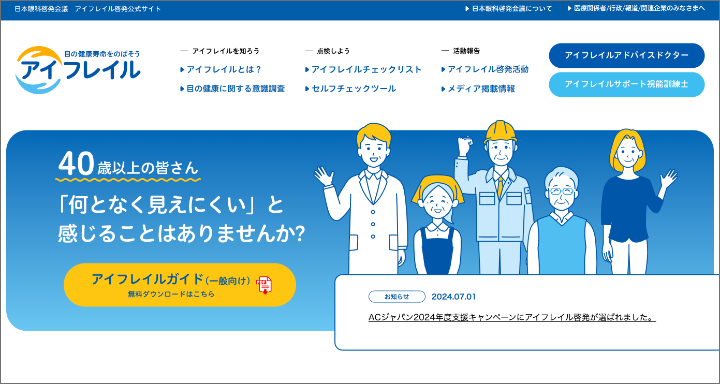Download アイフレイルガイド（一般向け）
Viewport: 720px width, 384px height.
click(x=180, y=285)
